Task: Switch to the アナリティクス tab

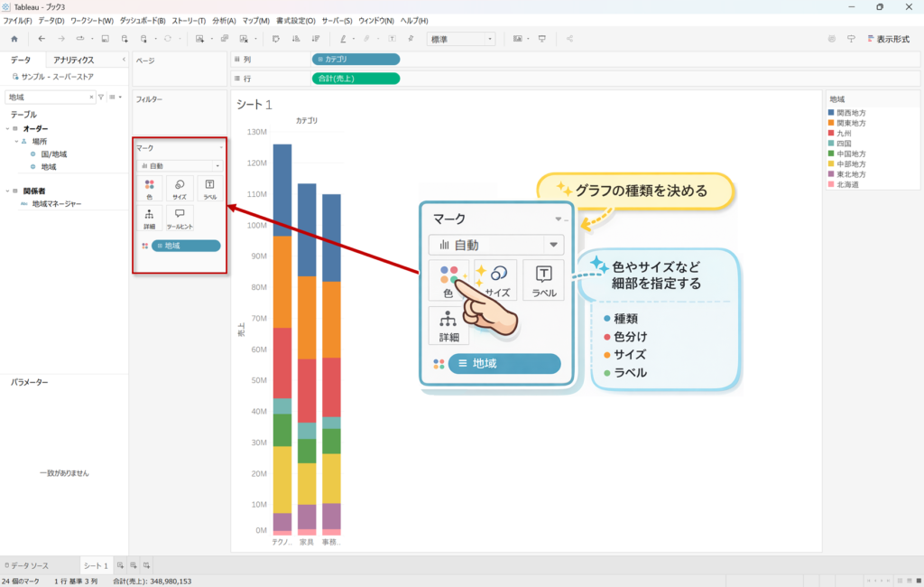Action: tap(73, 60)
